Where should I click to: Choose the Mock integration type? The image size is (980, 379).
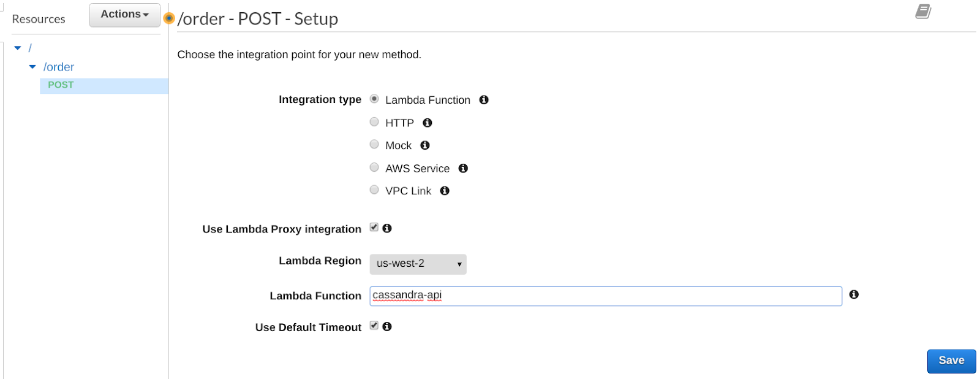click(374, 145)
